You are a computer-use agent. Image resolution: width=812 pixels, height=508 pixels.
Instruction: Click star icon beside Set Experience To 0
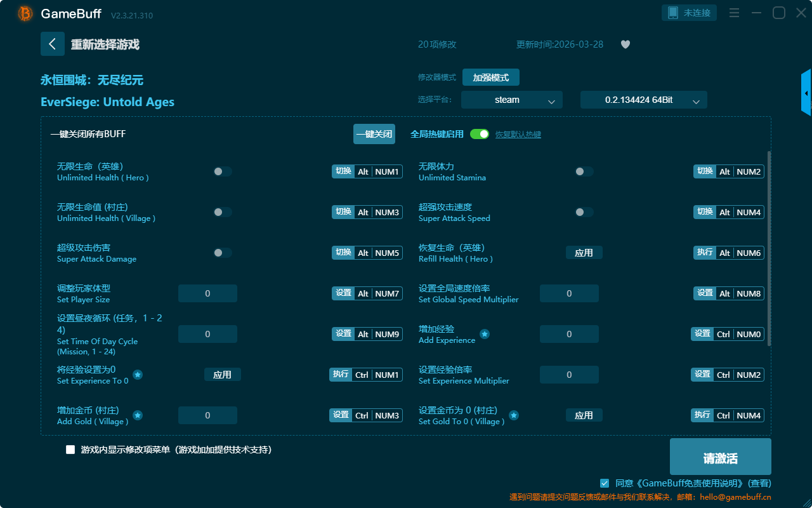pos(137,375)
